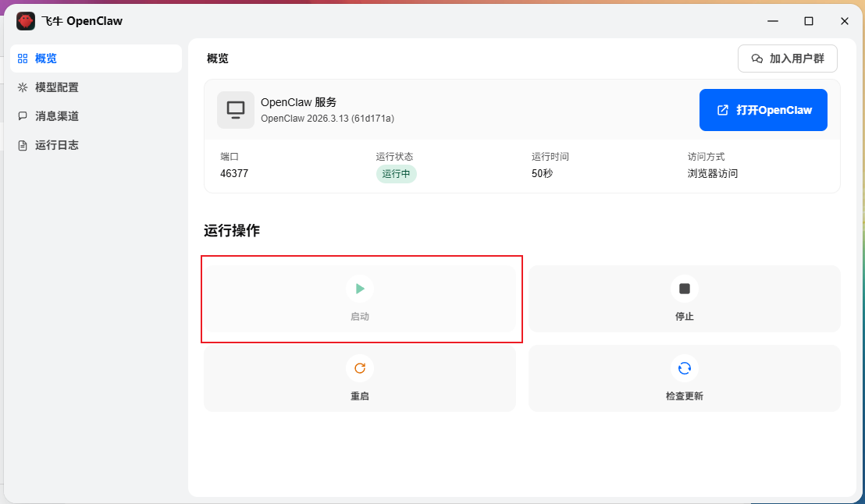The width and height of the screenshot is (865, 504).
Task: Click the 停止 label to stop service
Action: (684, 317)
